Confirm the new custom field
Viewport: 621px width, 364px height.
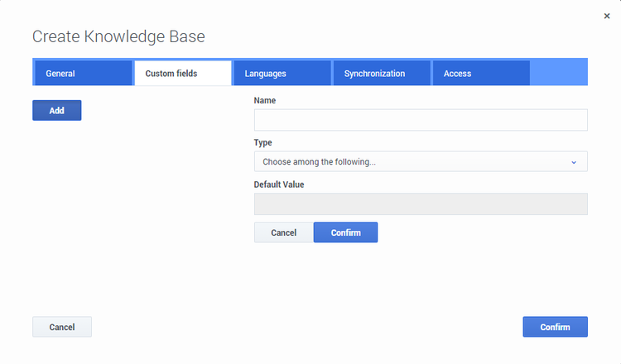pyautogui.click(x=346, y=232)
